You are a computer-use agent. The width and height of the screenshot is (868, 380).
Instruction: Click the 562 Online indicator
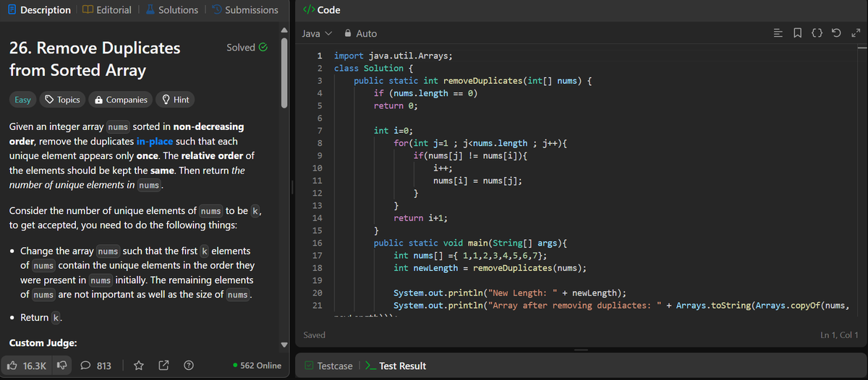[x=257, y=366]
